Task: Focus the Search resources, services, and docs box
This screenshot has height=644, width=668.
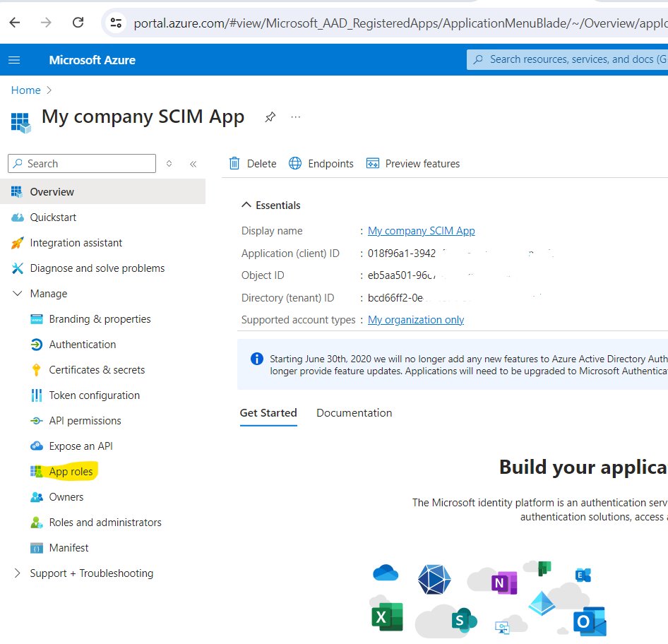Action: click(x=568, y=59)
